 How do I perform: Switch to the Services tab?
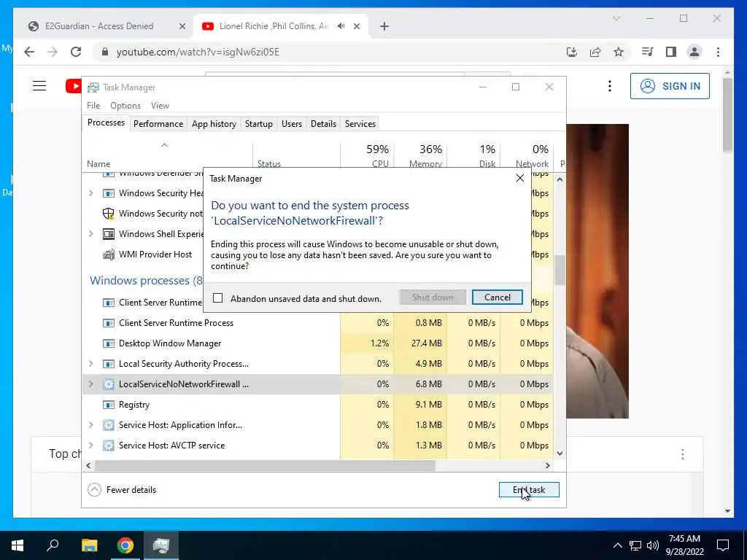(x=360, y=124)
